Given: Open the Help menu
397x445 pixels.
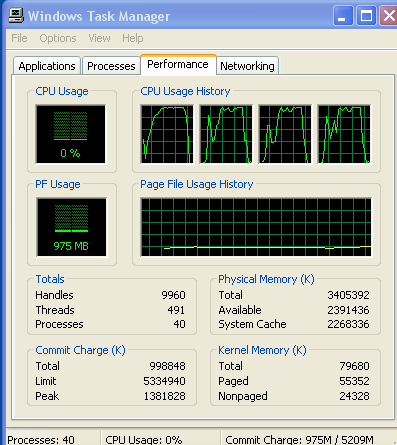Looking at the screenshot, I should pyautogui.click(x=133, y=38).
